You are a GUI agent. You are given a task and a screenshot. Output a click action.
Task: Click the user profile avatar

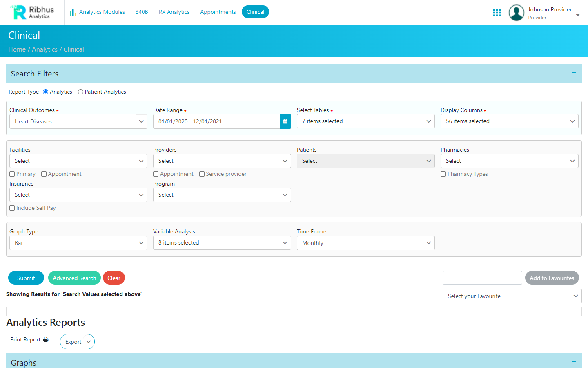tap(516, 13)
